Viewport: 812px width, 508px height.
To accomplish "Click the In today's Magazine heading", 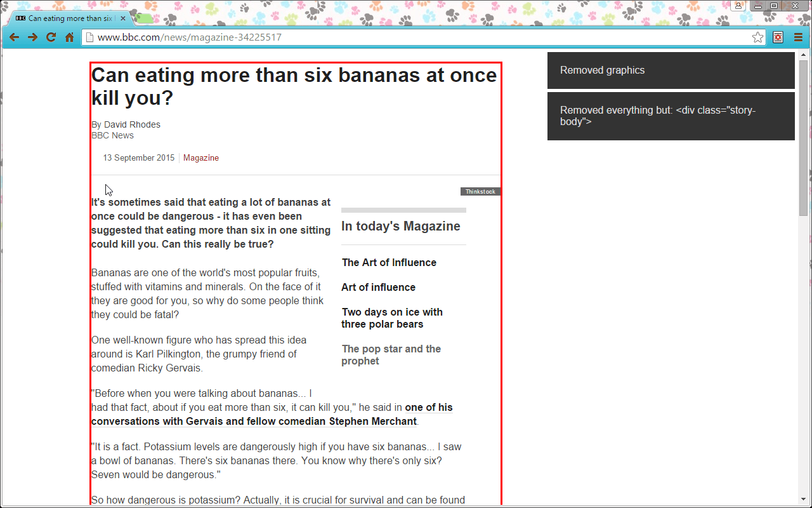I will (401, 226).
